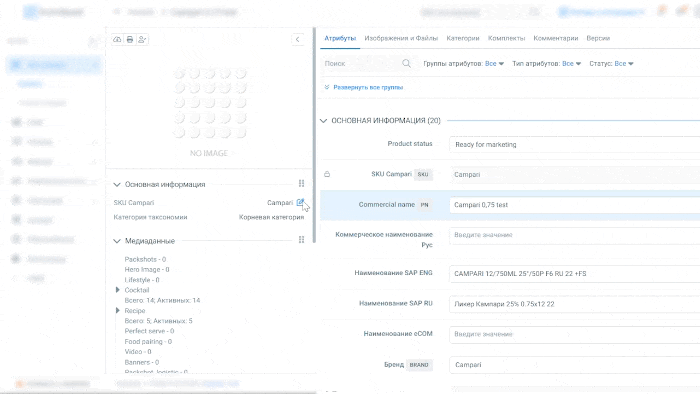Click the left panel vertical scrollbar
The width and height of the screenshot is (700, 394).
tap(314, 135)
